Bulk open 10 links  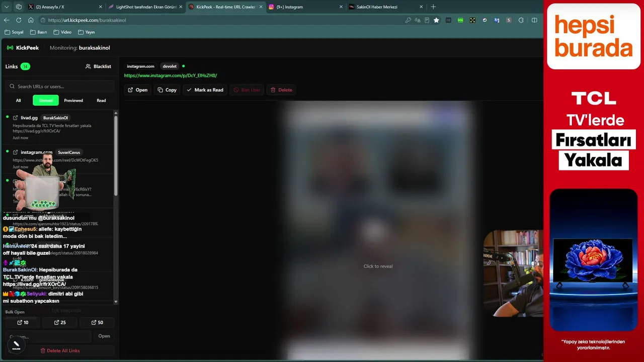pyautogui.click(x=23, y=322)
